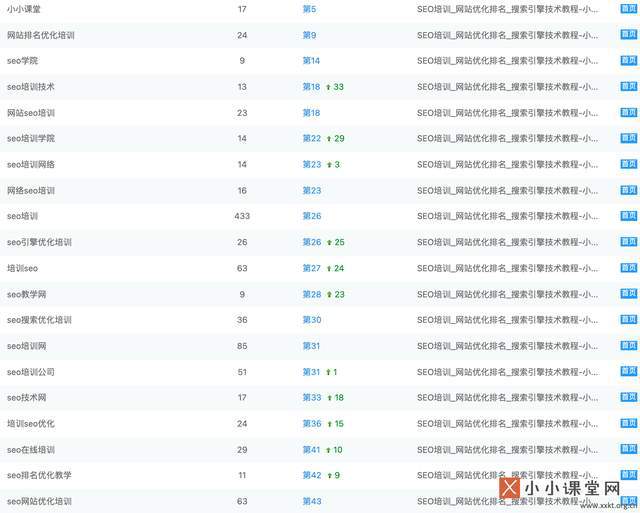Open the 第9 ranking link
The height and width of the screenshot is (513, 640).
point(309,35)
